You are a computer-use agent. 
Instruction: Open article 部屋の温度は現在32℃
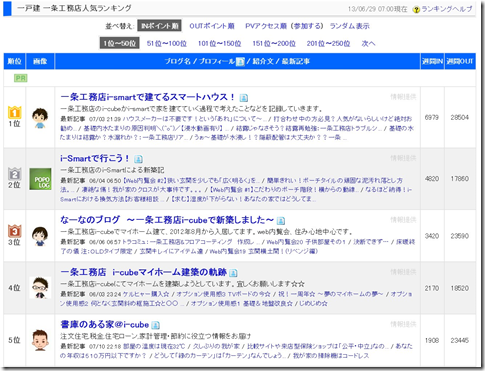[154, 346]
